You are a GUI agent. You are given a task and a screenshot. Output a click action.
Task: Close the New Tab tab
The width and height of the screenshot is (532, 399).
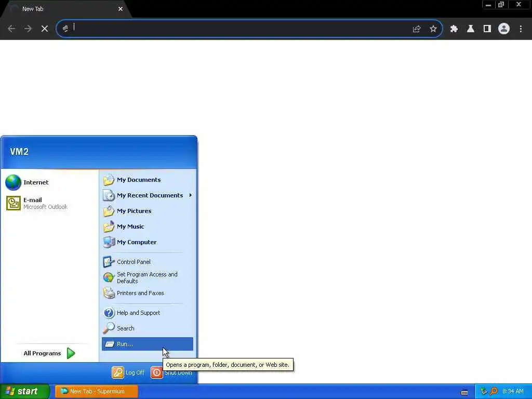tap(121, 9)
